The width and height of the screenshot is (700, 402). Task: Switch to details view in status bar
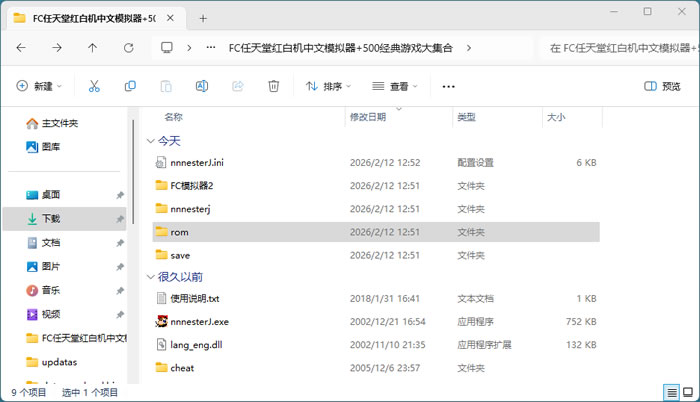(x=671, y=391)
